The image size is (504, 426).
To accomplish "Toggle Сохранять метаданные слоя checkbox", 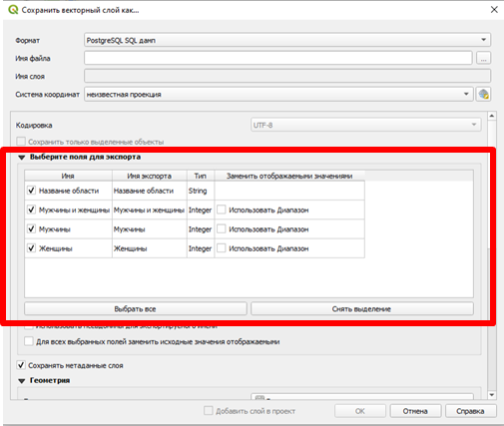I will pyautogui.click(x=21, y=365).
